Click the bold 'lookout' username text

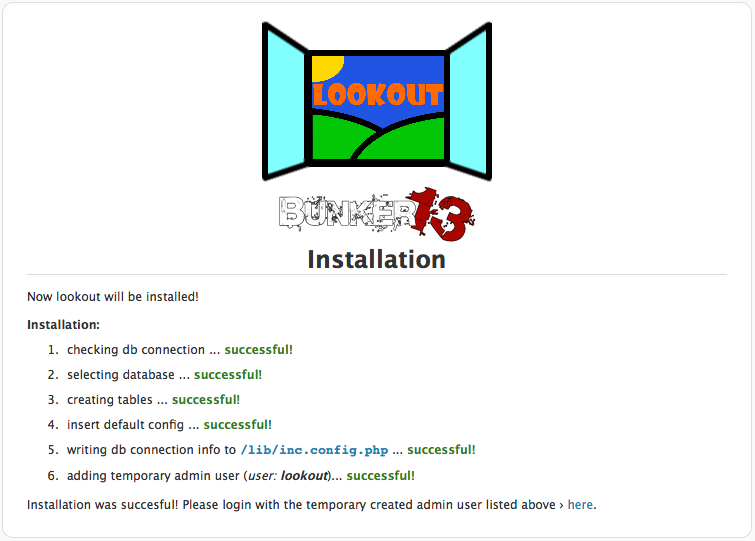[304, 475]
